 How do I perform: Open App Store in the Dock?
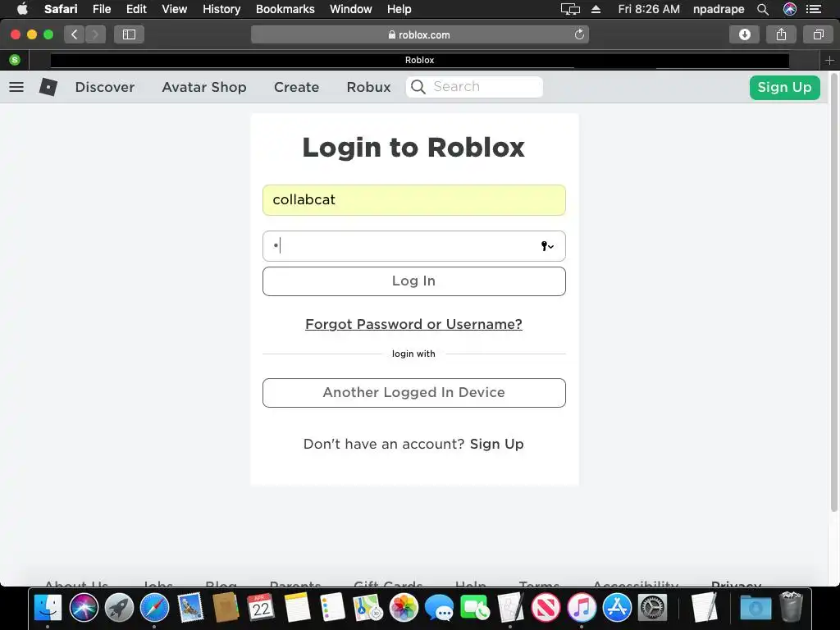[x=617, y=608]
